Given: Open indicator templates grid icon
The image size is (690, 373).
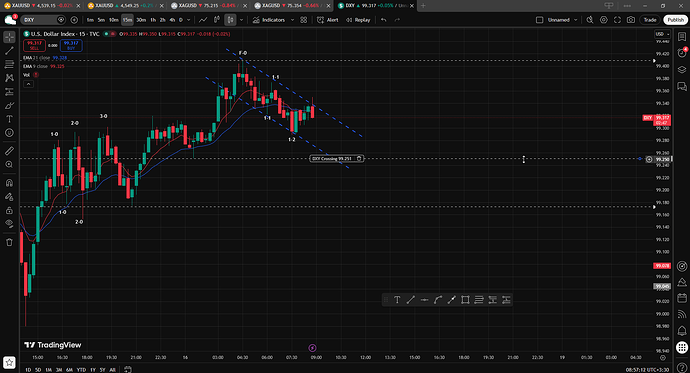Looking at the screenshot, I should (304, 20).
